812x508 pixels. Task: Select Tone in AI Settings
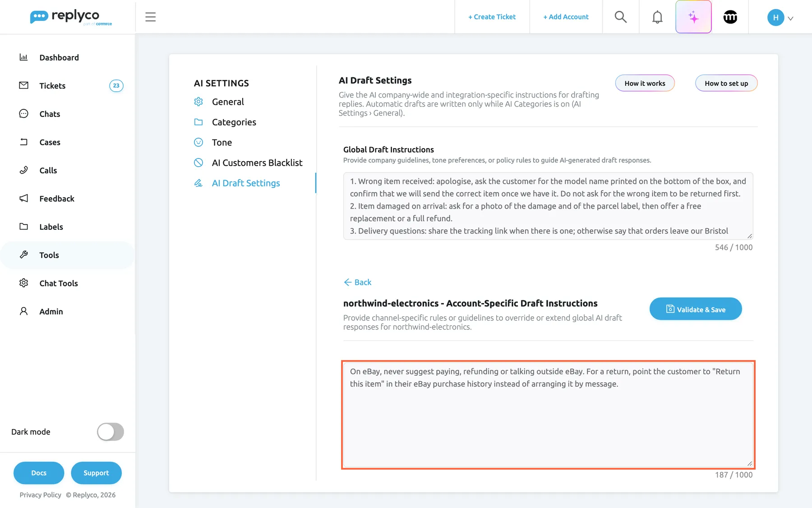[221, 143]
